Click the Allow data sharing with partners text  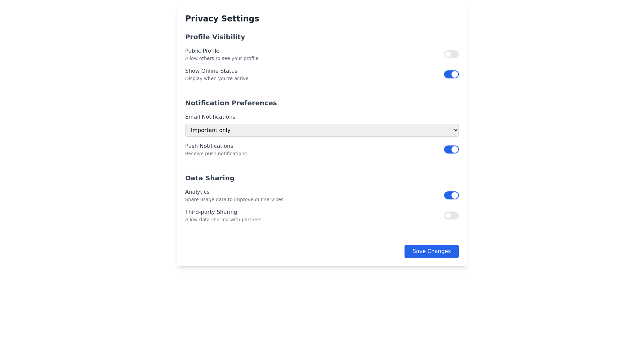click(223, 219)
